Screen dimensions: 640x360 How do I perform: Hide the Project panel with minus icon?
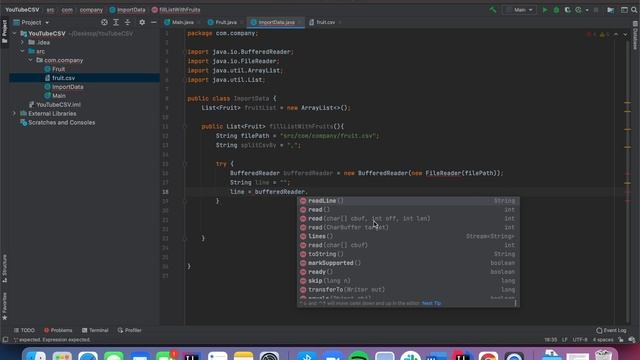[x=153, y=22]
